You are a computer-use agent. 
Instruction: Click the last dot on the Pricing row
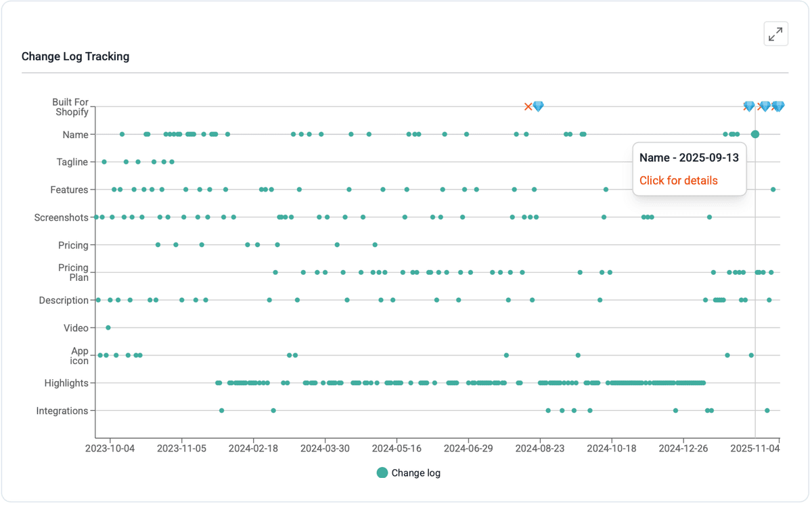375,244
